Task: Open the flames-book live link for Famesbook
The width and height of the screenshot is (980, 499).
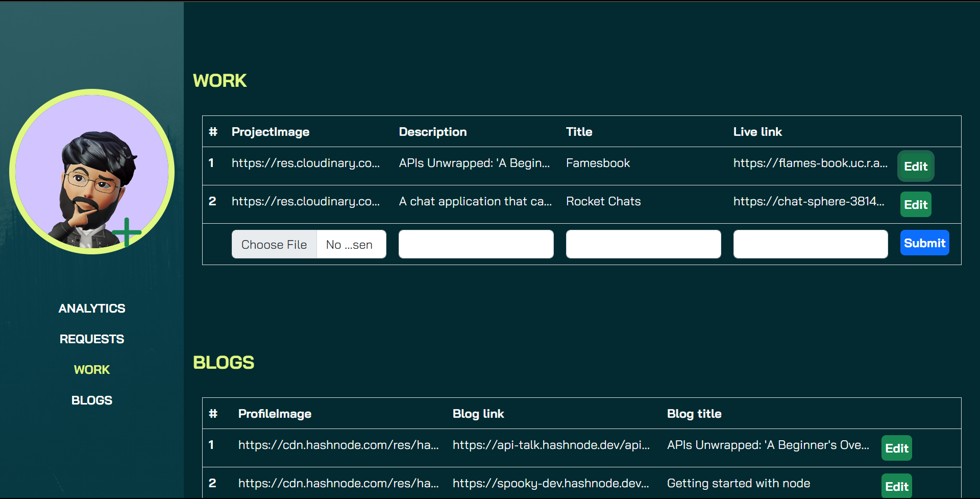Action: (810, 163)
